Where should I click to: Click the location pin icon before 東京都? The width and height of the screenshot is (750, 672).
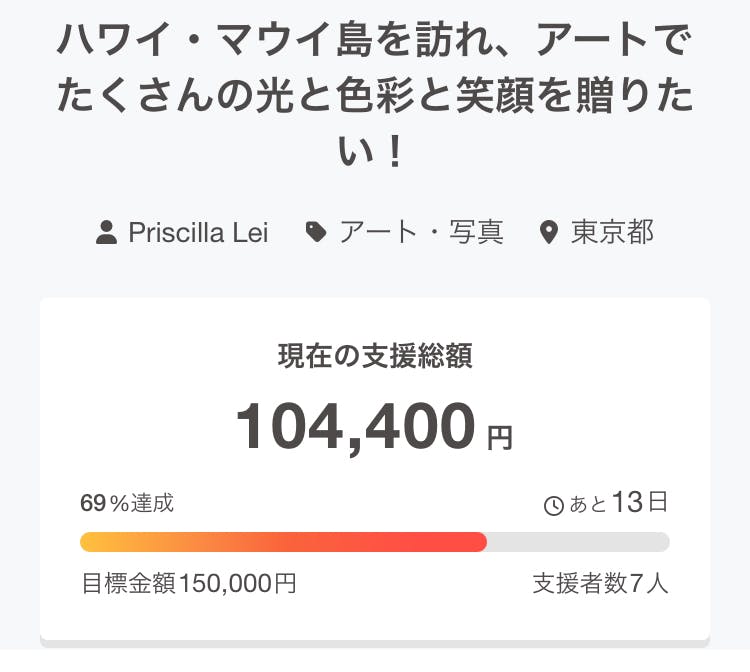(x=548, y=233)
